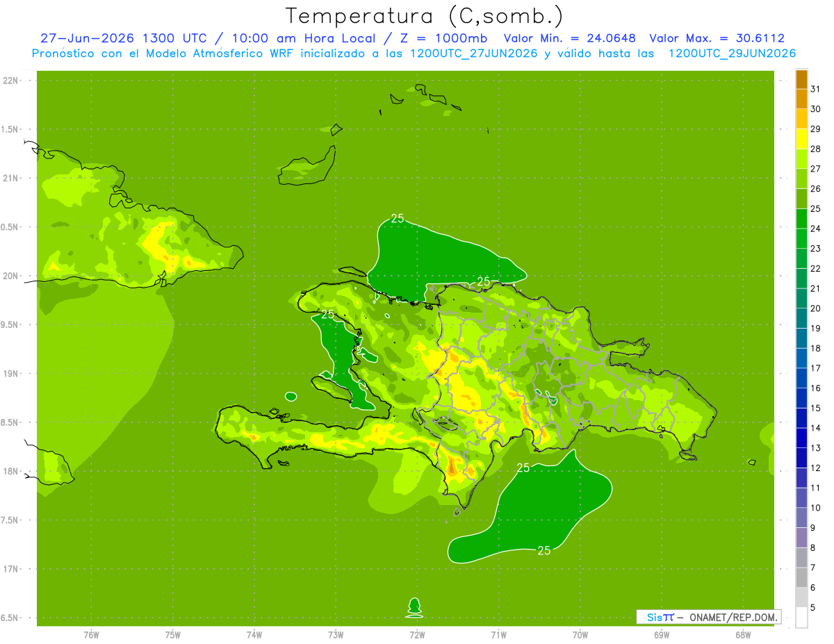
Task: Click the longitude axis label '74W'
Action: coord(254,635)
